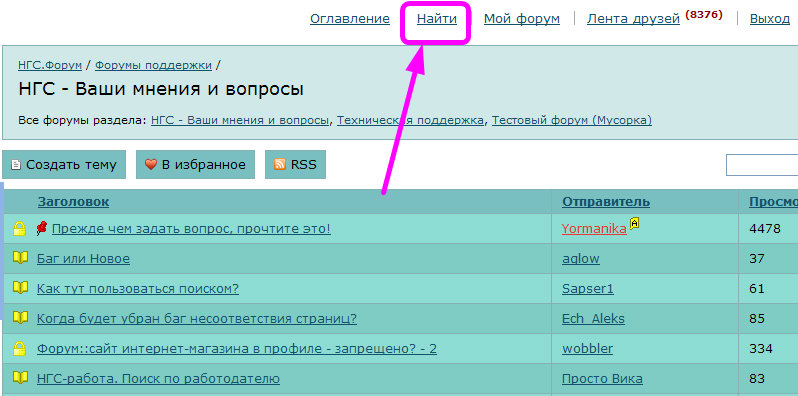View the profile of user wobbler

[587, 349]
